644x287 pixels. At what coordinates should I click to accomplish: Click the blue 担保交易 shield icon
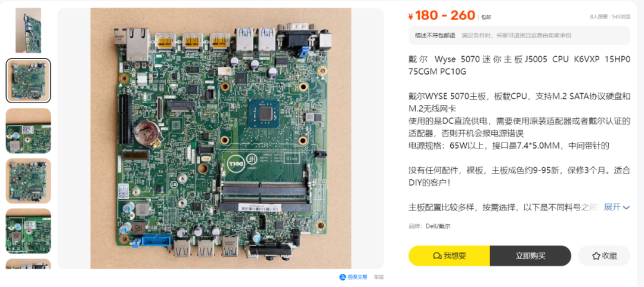point(342,277)
